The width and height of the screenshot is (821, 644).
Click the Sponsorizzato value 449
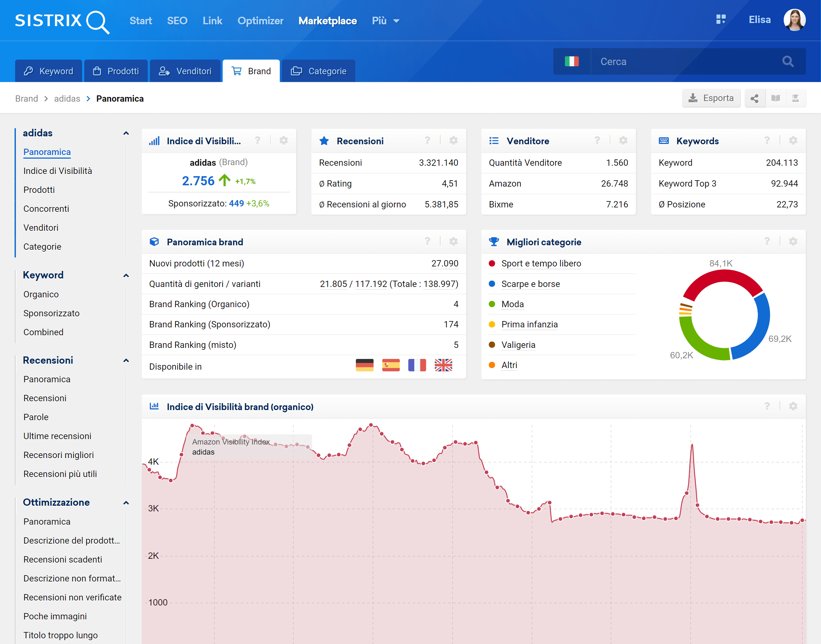pos(236,203)
